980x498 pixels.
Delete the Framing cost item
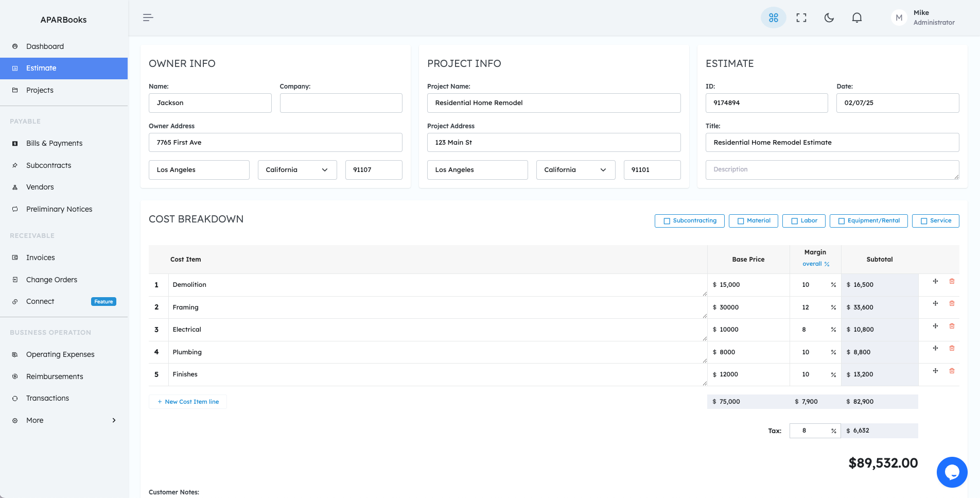pyautogui.click(x=952, y=303)
